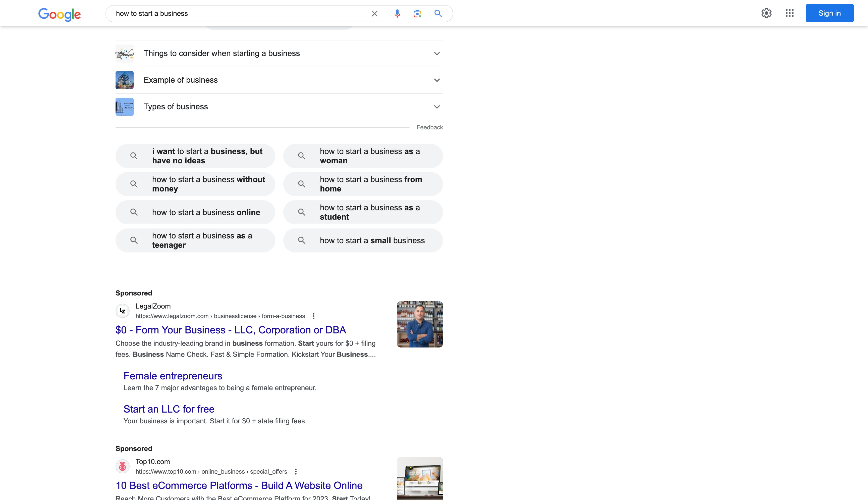Click '$0 - Form Your Business - LLC, Corporation or DBA' ad link
Screen dimensions: 868x500
[231, 329]
